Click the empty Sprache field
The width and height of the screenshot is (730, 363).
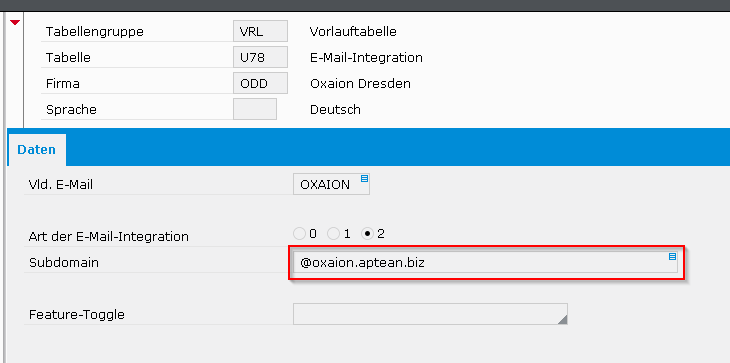click(x=255, y=109)
